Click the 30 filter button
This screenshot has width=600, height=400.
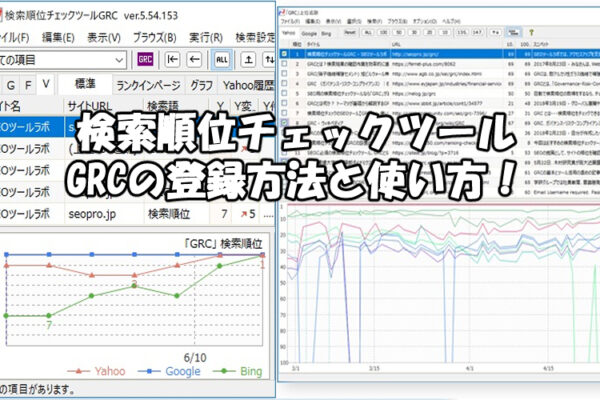[414, 33]
